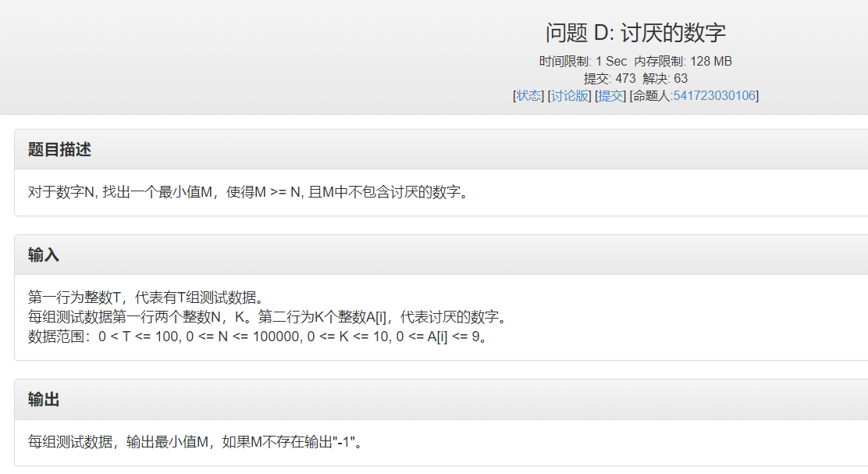Click the 题目描述 section heading
Screen dimensions: 868x474
[x=59, y=149]
